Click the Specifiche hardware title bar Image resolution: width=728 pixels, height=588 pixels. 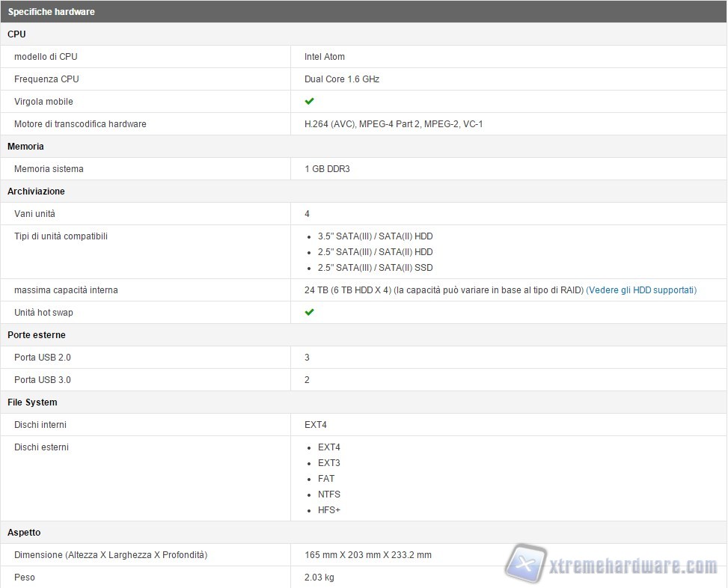[x=52, y=12]
